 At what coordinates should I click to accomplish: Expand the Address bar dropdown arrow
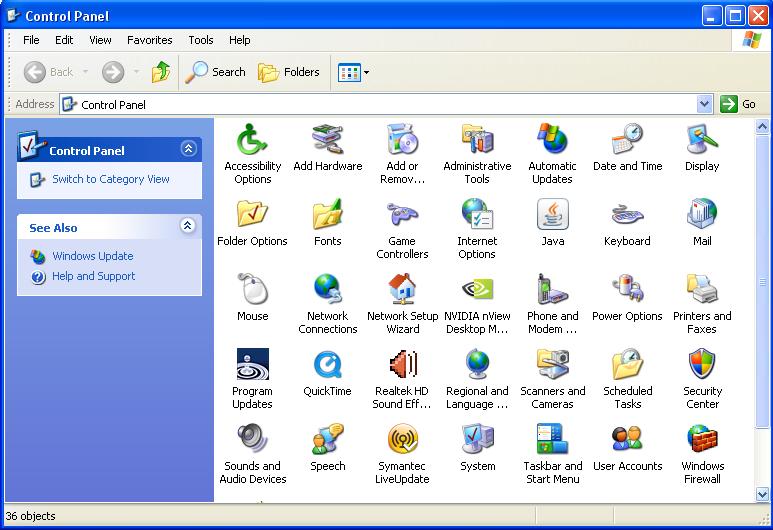704,105
